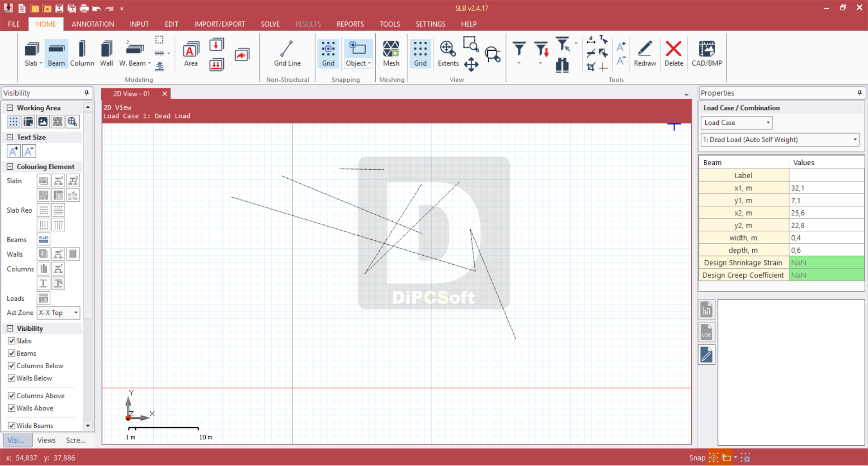
Task: Select the Column modeling tool
Action: click(x=82, y=53)
